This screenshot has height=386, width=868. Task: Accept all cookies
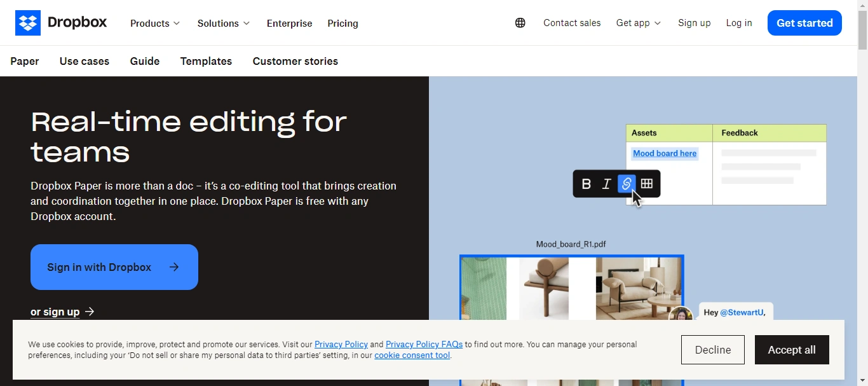[x=792, y=350]
